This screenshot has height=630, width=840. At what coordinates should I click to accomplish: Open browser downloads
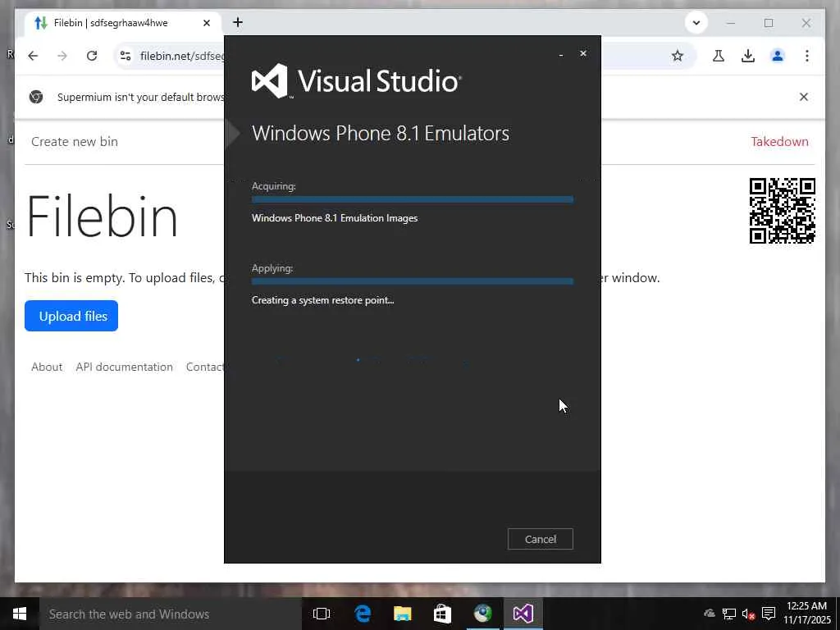point(748,56)
